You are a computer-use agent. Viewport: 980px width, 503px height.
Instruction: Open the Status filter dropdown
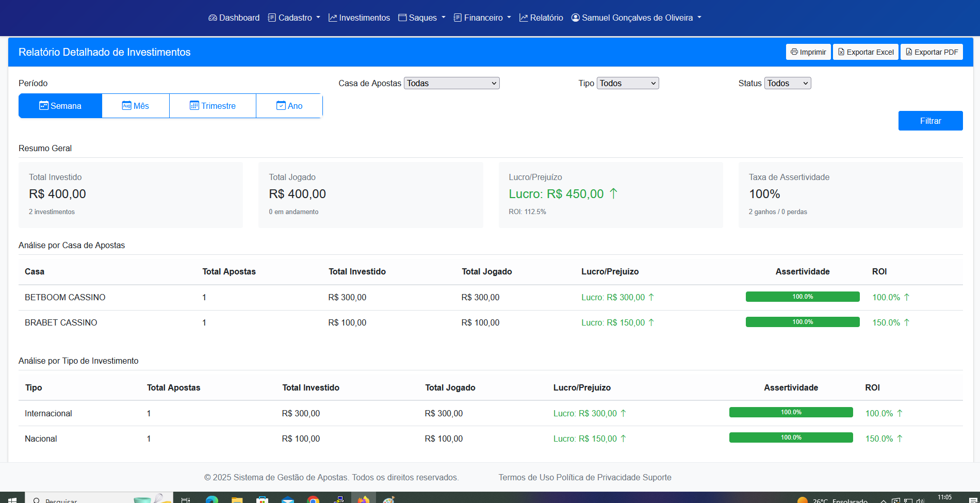coord(787,83)
